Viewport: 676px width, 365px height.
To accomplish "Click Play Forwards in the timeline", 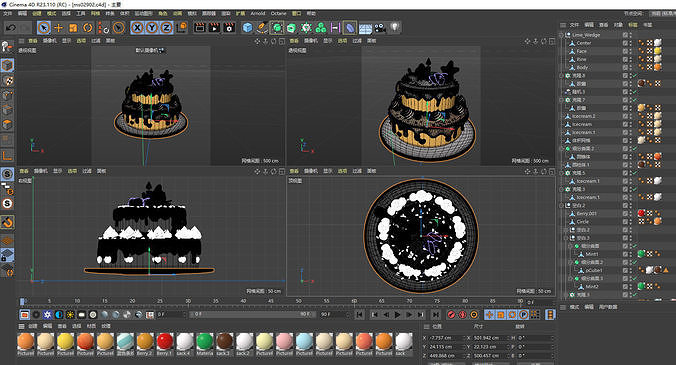I will (397, 315).
